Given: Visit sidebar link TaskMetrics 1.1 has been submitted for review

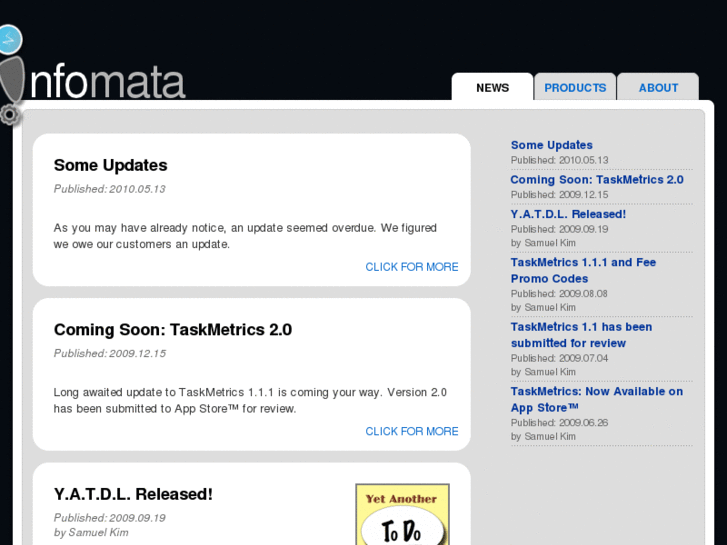Looking at the screenshot, I should [x=581, y=335].
